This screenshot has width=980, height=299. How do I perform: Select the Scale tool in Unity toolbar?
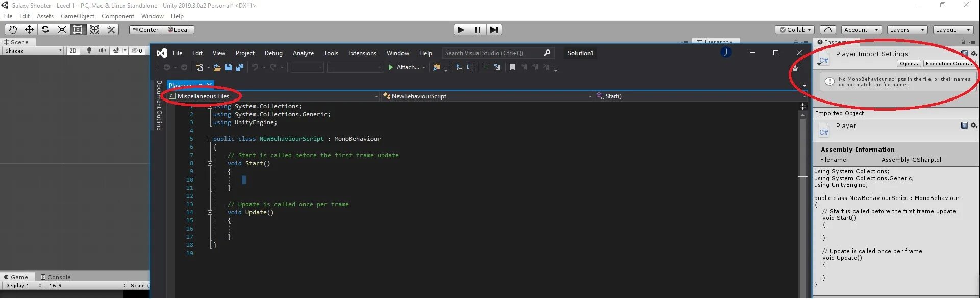coord(62,30)
